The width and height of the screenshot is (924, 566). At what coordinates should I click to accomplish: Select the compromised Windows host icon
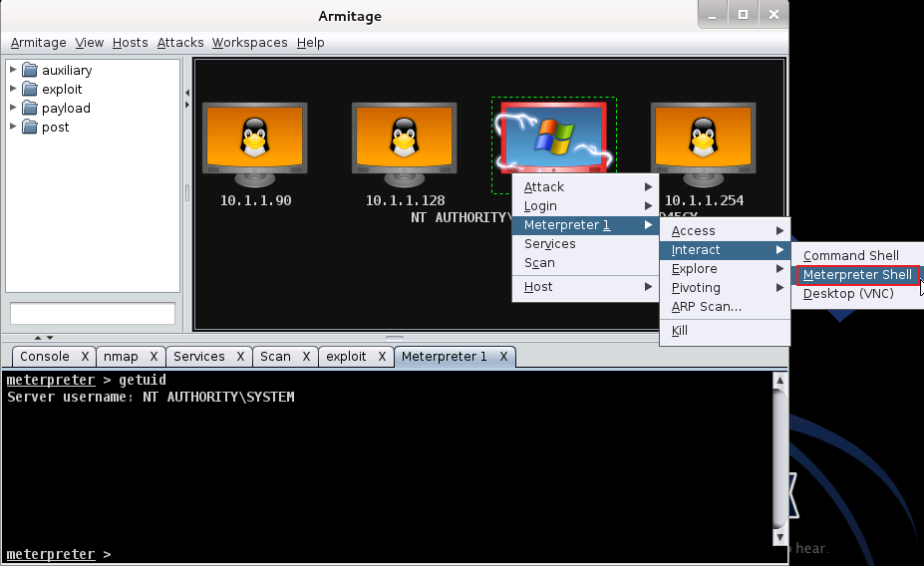tap(554, 138)
